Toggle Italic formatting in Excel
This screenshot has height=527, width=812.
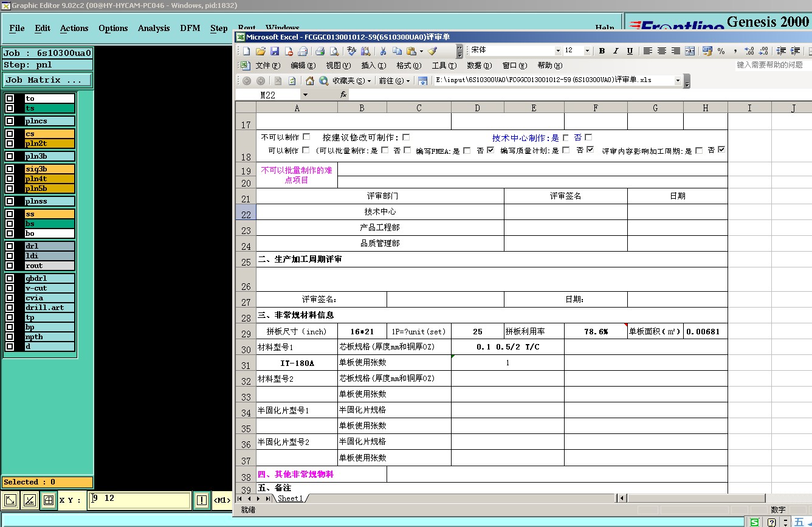tap(616, 51)
